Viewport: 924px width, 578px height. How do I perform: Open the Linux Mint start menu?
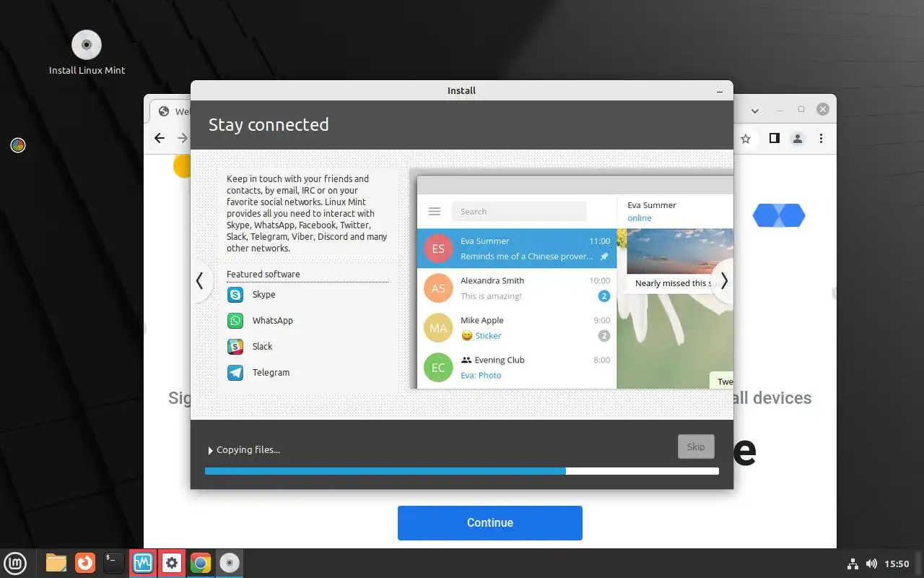(x=16, y=563)
